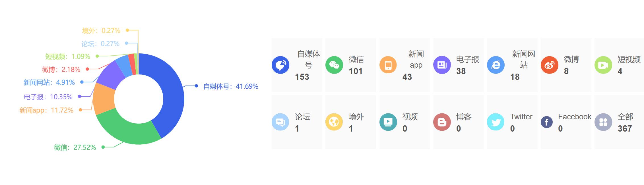Open the 论坛 speech bubble icon
Screen dimensions: 644x185
click(x=280, y=122)
